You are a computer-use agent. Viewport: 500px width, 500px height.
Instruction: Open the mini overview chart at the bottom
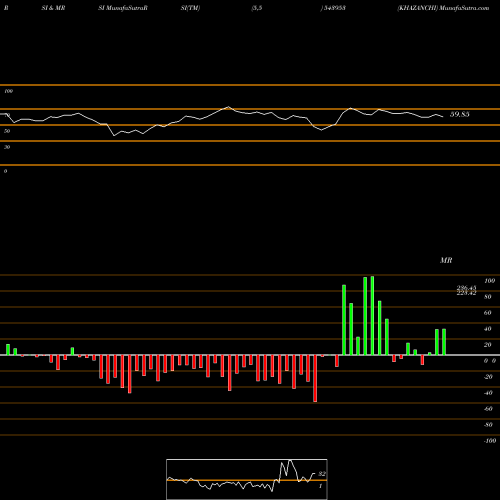click(x=247, y=479)
